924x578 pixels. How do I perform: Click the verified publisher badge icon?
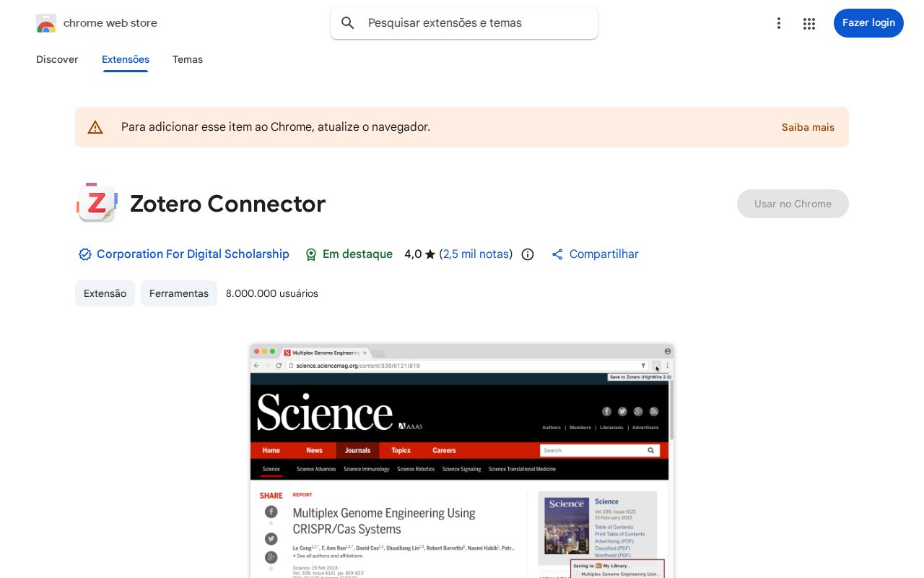pyautogui.click(x=85, y=254)
